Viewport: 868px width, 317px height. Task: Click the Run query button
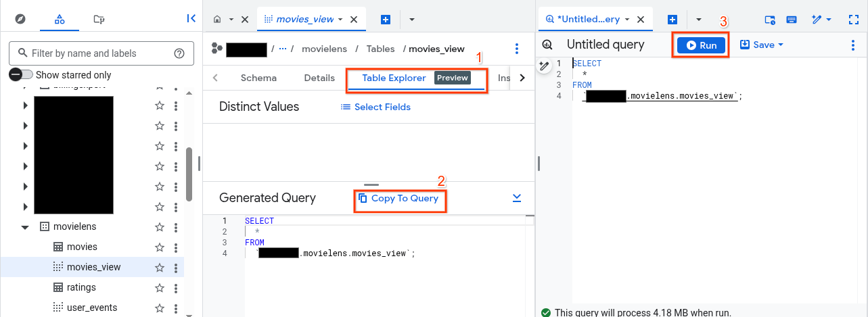click(701, 45)
